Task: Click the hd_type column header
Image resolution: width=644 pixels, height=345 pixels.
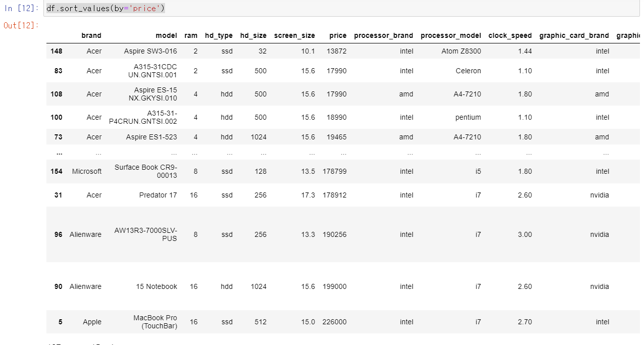Action: click(x=219, y=35)
